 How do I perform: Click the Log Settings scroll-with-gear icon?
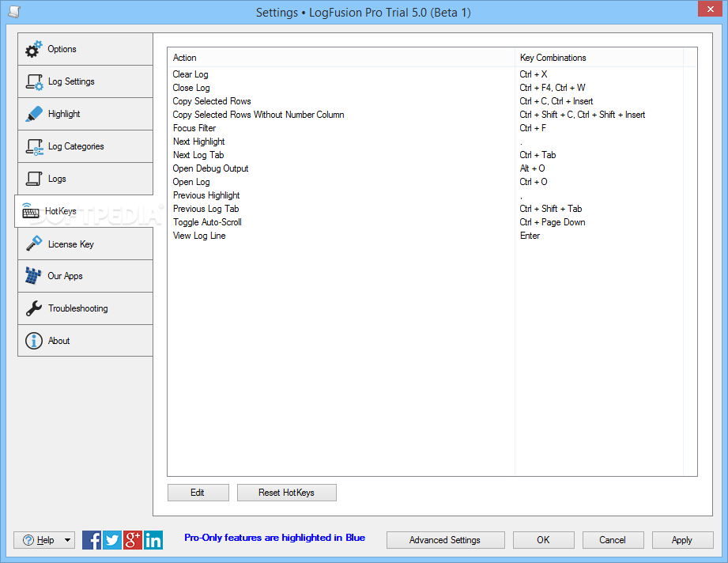pyautogui.click(x=34, y=81)
